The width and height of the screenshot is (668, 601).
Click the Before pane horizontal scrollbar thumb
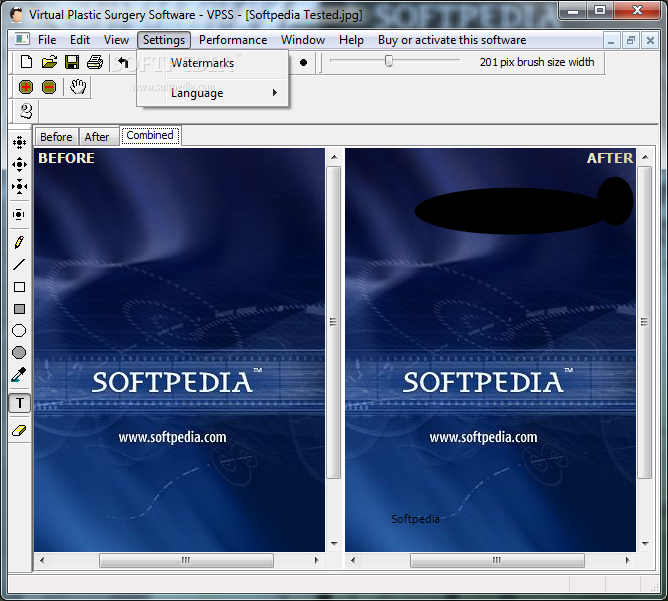[x=186, y=560]
